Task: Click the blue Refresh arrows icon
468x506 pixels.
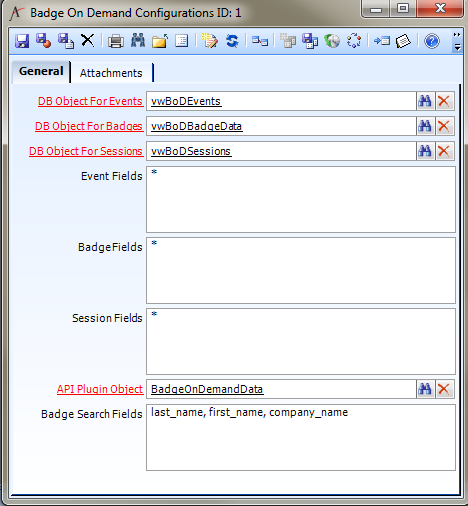Action: tap(232, 41)
